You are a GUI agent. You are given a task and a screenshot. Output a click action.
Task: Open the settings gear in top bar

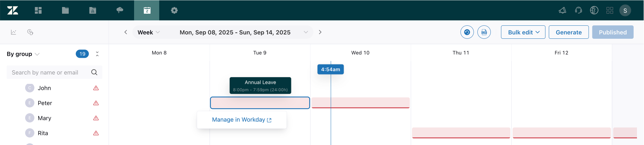coord(174,10)
